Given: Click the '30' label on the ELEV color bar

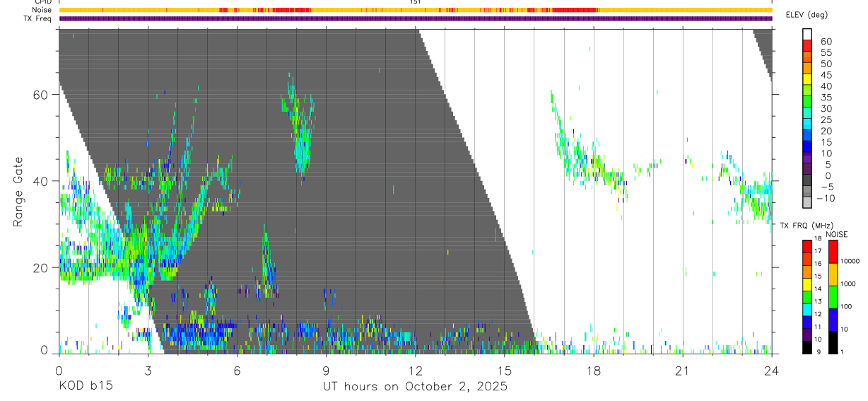Looking at the screenshot, I should (x=826, y=109).
